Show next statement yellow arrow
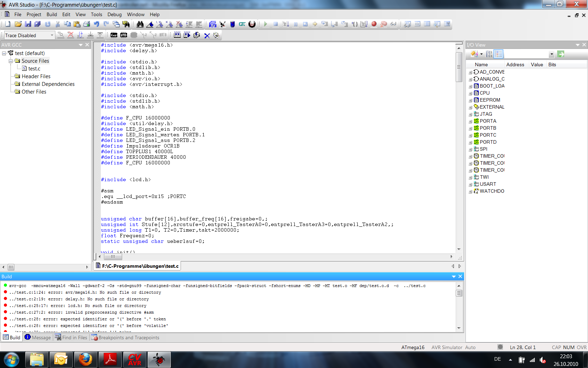The image size is (588, 368). 315,24
